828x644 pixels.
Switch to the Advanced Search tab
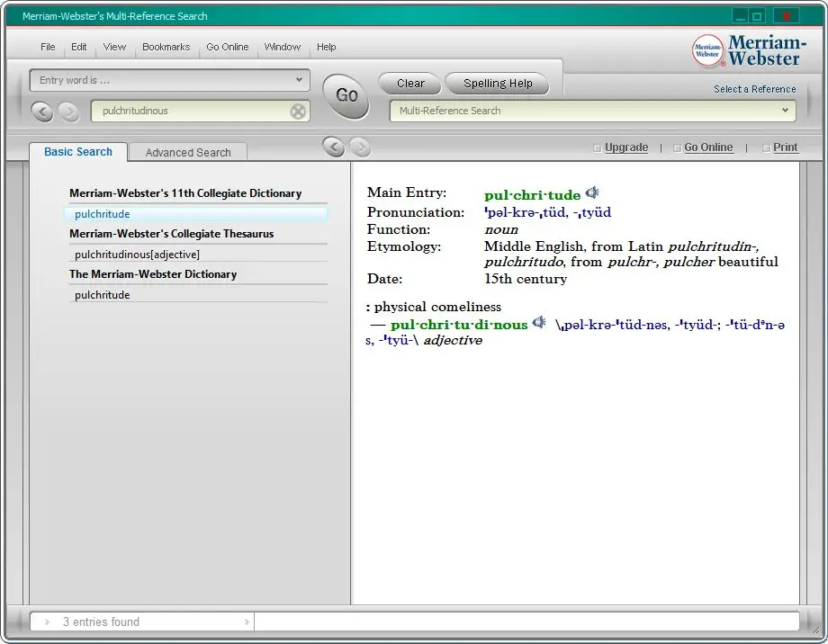(x=188, y=153)
